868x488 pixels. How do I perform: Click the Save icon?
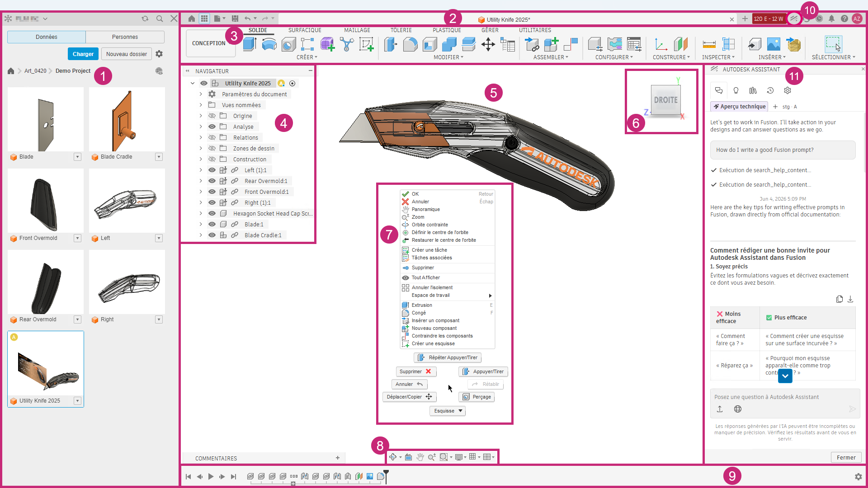235,19
